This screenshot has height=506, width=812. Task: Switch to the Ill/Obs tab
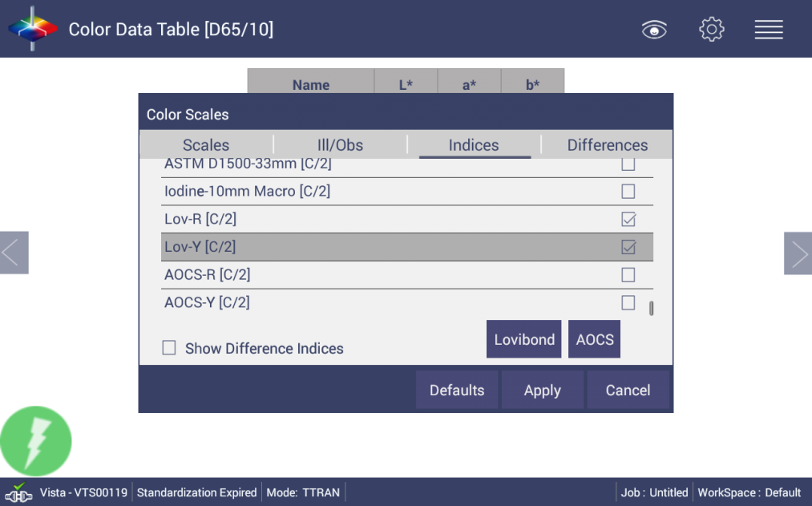coord(340,145)
